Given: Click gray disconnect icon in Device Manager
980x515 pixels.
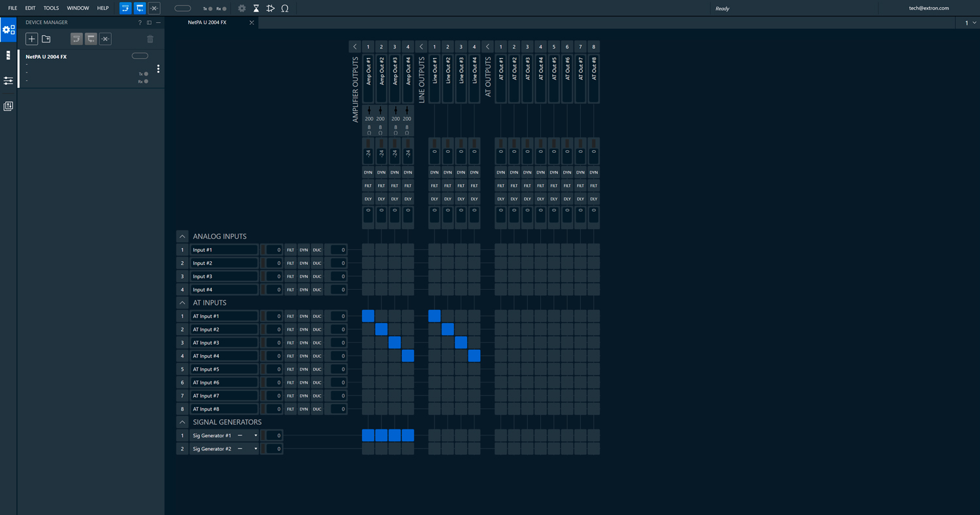Looking at the screenshot, I should point(105,39).
